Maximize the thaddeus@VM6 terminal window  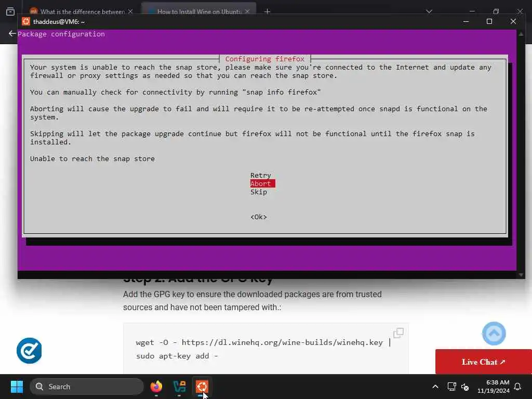(x=489, y=22)
